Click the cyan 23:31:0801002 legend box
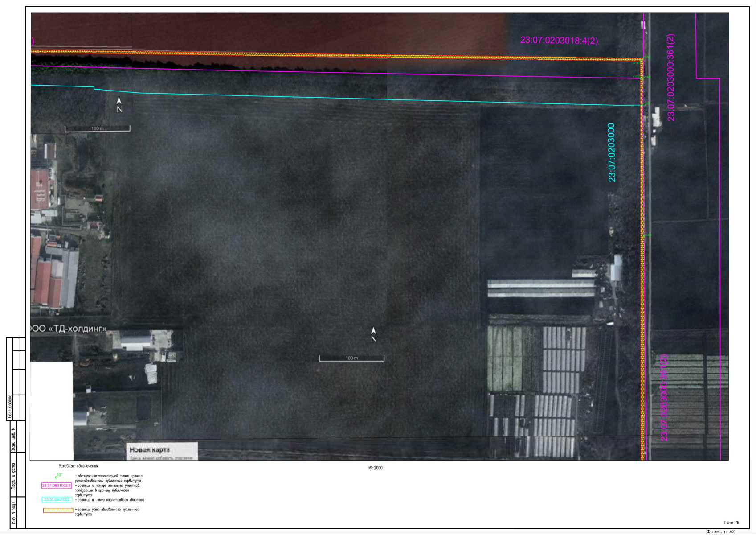 click(x=57, y=500)
